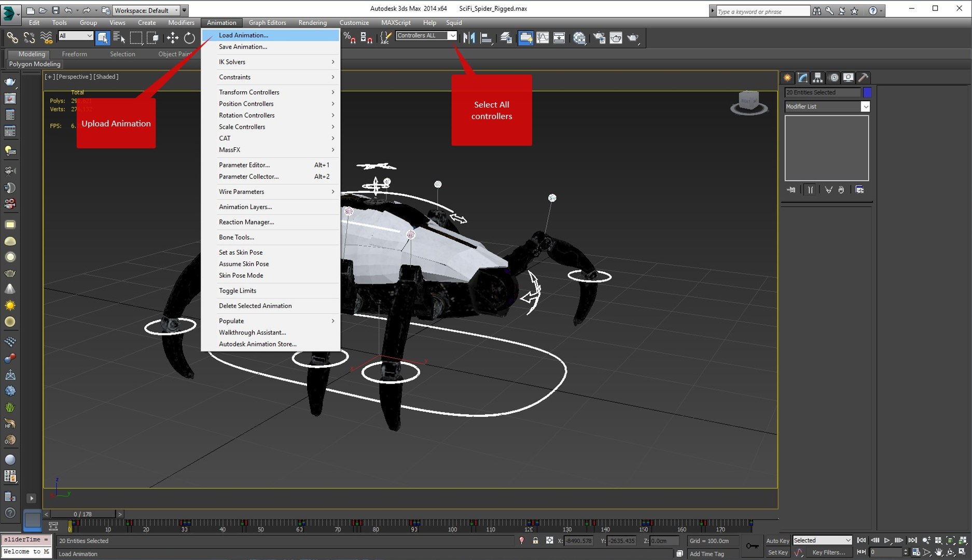The image size is (972, 560).
Task: Open the Modifier List dropdown
Action: pyautogui.click(x=827, y=106)
